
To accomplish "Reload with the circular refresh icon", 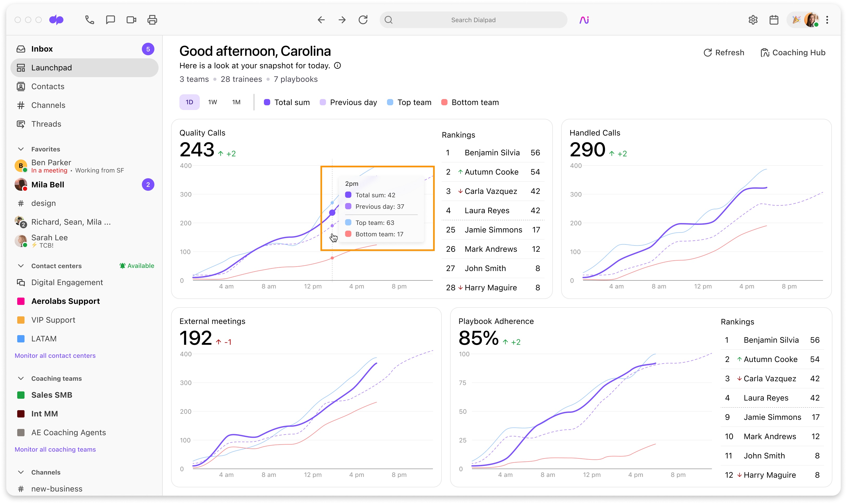I will (x=363, y=20).
